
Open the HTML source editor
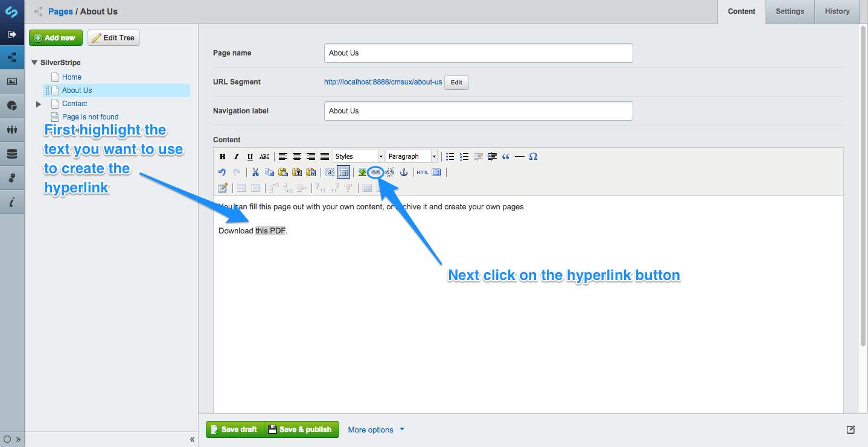click(421, 172)
